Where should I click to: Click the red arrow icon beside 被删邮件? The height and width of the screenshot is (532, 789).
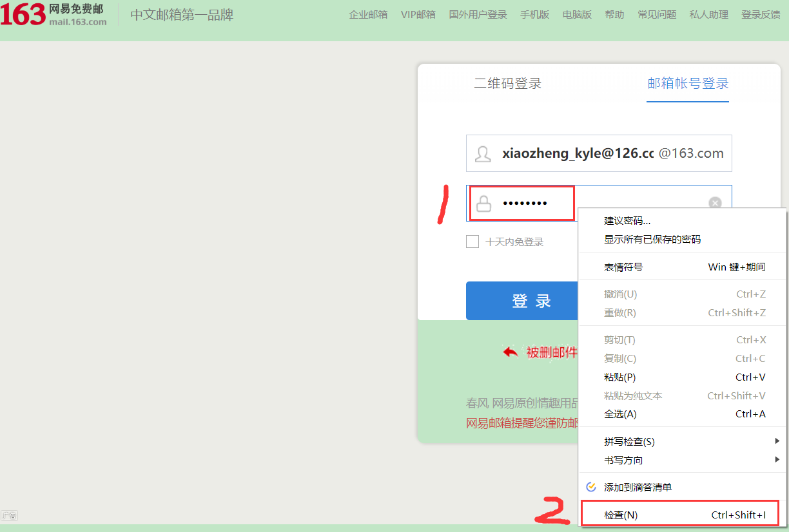tap(511, 352)
